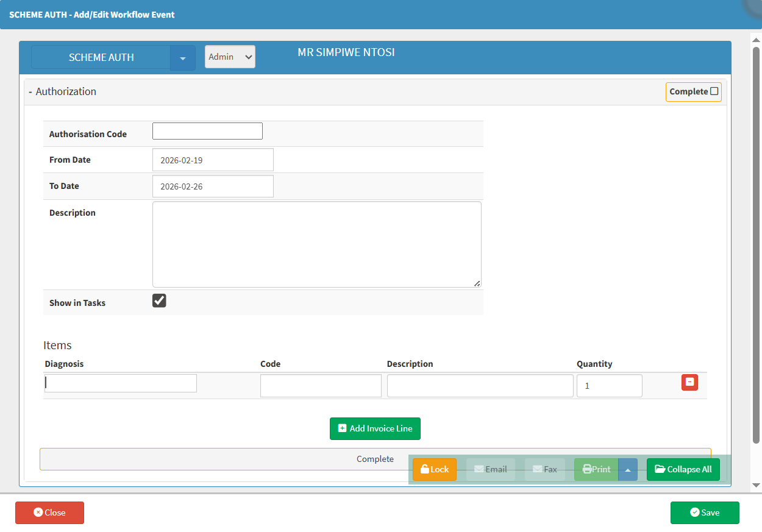
Task: Tick the Complete checkbox in Authorization header
Action: point(714,91)
